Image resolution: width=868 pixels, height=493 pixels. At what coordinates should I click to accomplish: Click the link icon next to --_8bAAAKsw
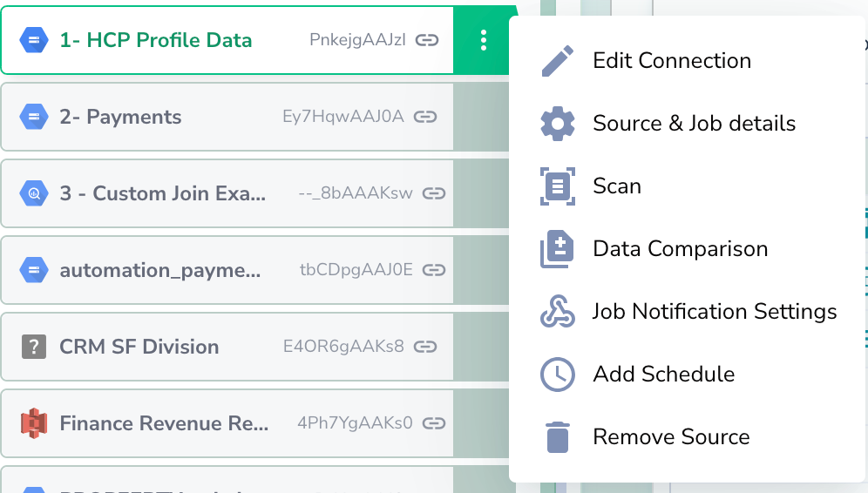(x=433, y=193)
